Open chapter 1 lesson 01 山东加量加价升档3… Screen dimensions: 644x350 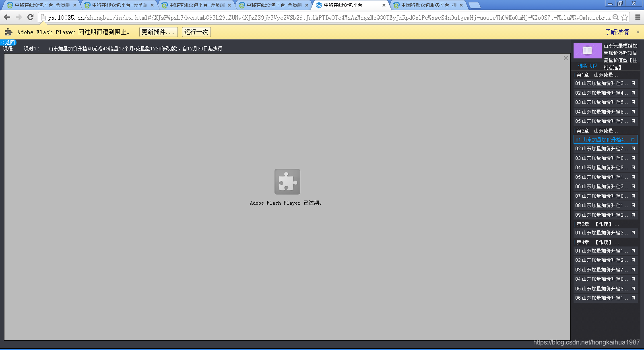pos(606,83)
